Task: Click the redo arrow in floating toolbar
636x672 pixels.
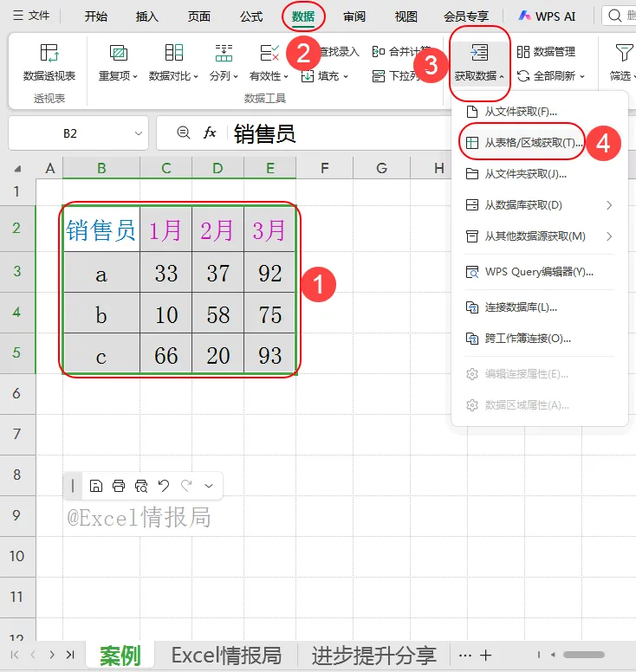Action: click(186, 486)
